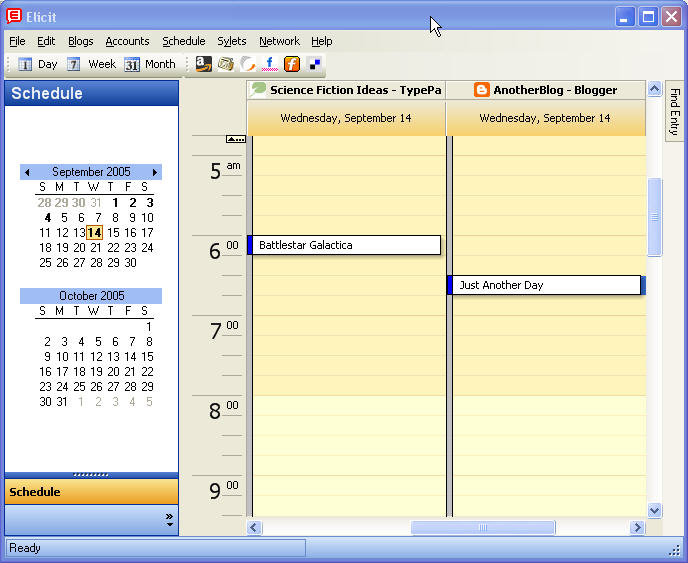Go to previous month in calendar
The height and width of the screenshot is (563, 688).
[27, 172]
